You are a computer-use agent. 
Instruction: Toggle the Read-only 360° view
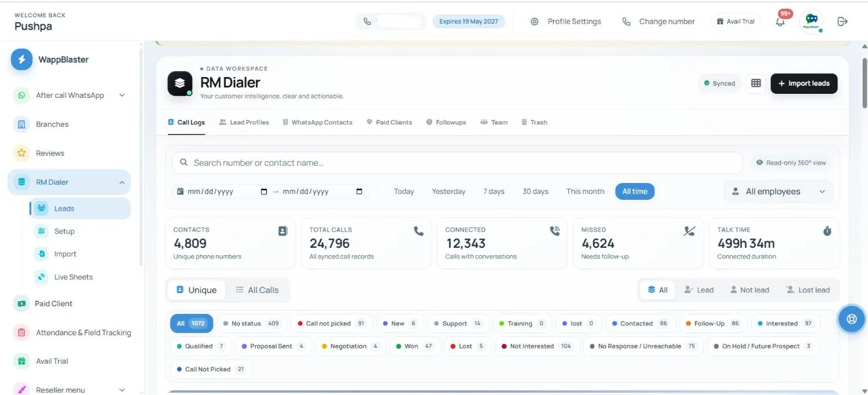(x=791, y=163)
